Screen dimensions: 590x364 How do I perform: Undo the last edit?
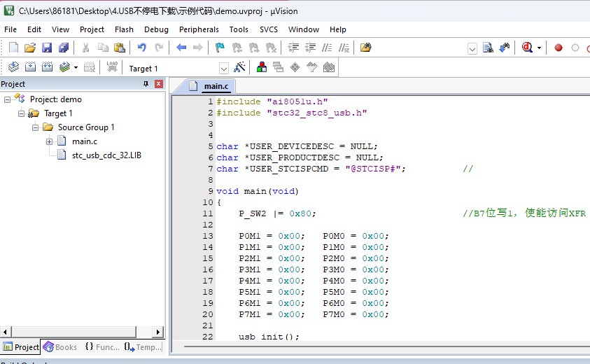pos(142,48)
